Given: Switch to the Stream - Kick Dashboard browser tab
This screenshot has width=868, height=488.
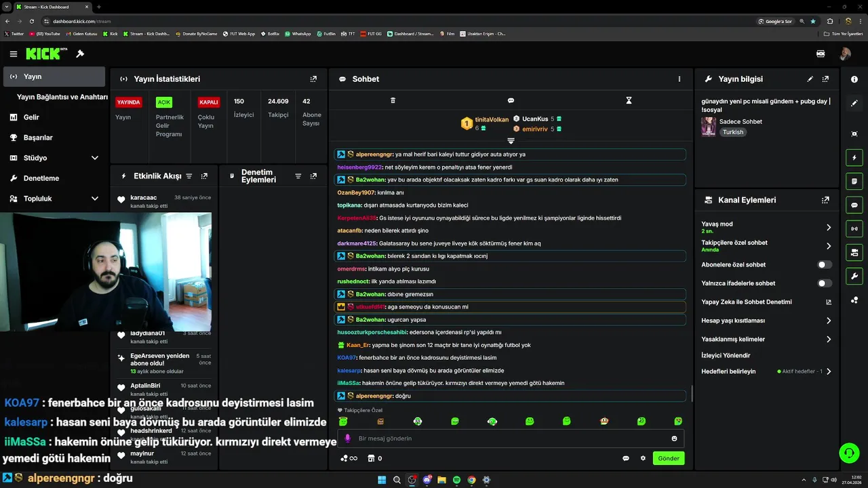Looking at the screenshot, I should click(53, 7).
